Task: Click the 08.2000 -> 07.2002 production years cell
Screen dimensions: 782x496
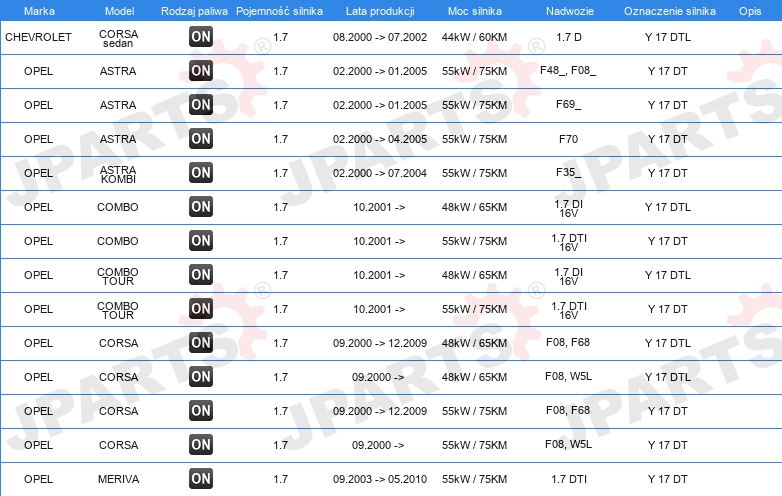Action: 380,37
